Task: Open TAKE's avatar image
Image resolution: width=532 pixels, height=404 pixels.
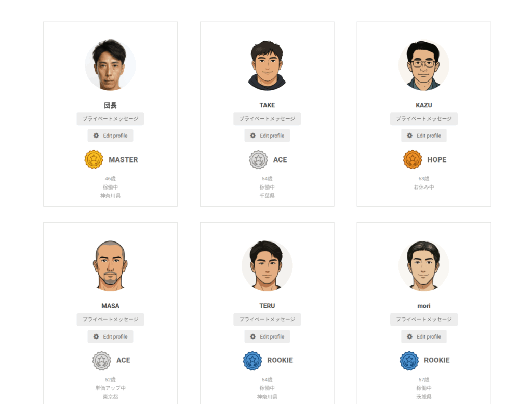Action: point(267,66)
